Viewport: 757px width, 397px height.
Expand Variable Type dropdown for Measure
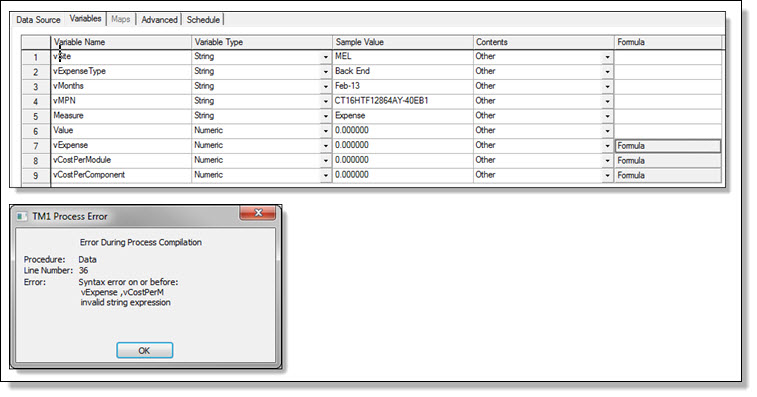326,116
